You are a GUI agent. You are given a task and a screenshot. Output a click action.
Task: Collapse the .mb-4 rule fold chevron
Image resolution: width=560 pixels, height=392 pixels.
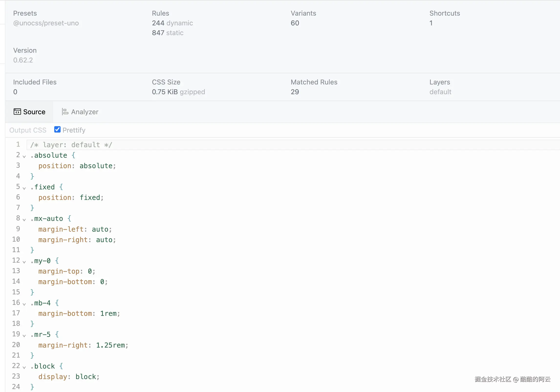[x=24, y=304]
